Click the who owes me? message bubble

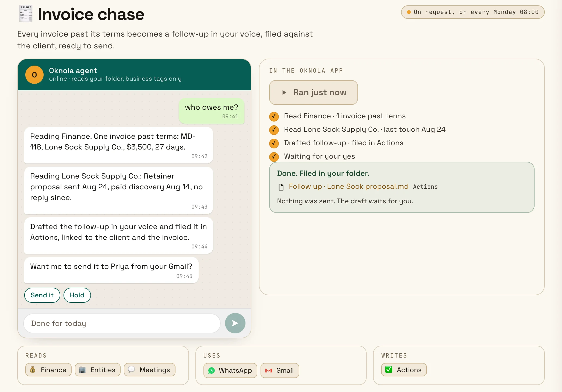tap(212, 111)
